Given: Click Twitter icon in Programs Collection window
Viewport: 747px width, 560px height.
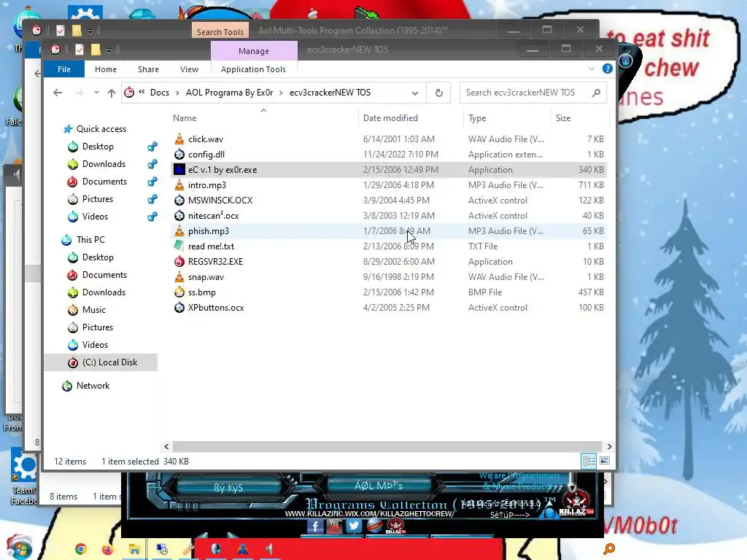Looking at the screenshot, I should [354, 526].
